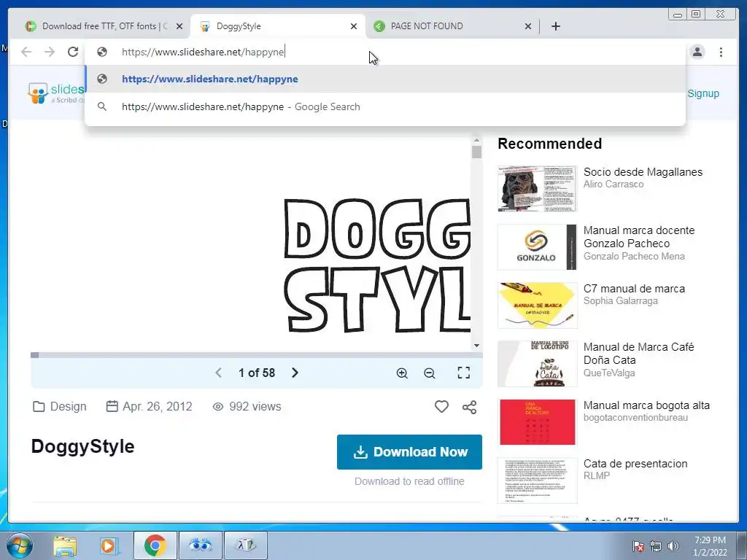Image resolution: width=747 pixels, height=560 pixels.
Task: Click the Cata de presentacion thumbnail
Action: 538,481
